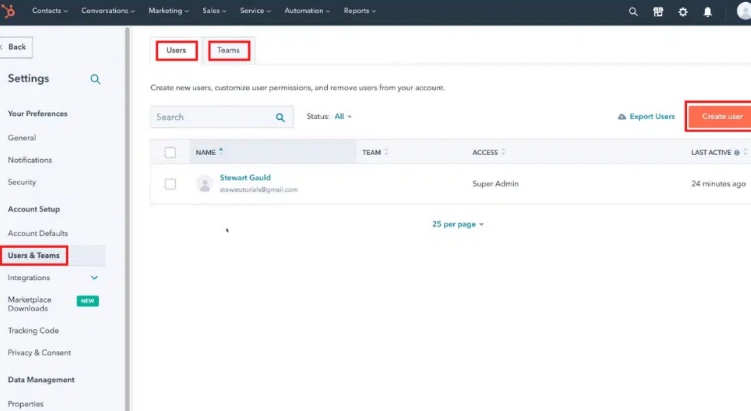Open the Status All filter dropdown
The height and width of the screenshot is (411, 751).
pyautogui.click(x=343, y=117)
